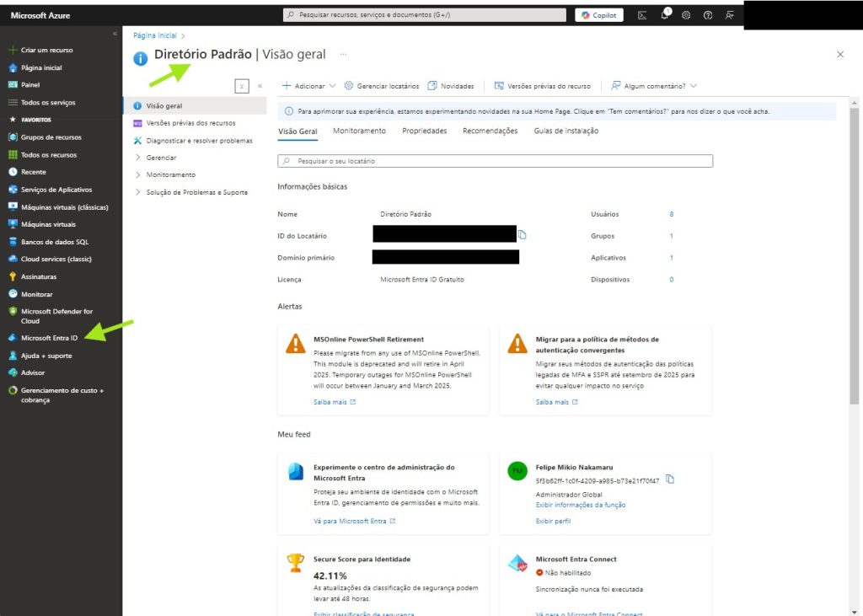Select Visão geral in resource menu
Image resolution: width=863 pixels, height=616 pixels.
(x=195, y=105)
